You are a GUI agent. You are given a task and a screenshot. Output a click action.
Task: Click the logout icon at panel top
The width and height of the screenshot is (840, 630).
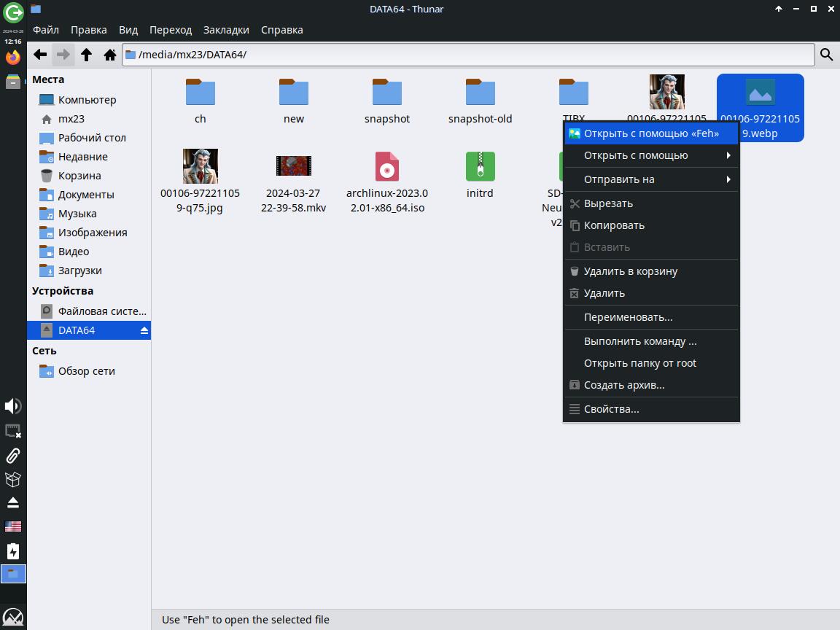tap(13, 12)
